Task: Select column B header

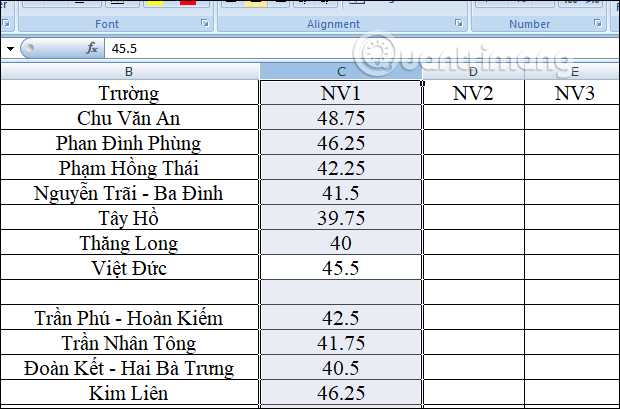Action: click(x=130, y=72)
